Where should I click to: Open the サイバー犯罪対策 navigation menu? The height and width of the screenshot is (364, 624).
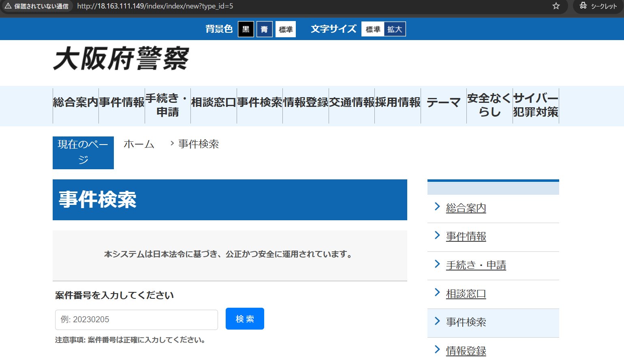pos(536,105)
